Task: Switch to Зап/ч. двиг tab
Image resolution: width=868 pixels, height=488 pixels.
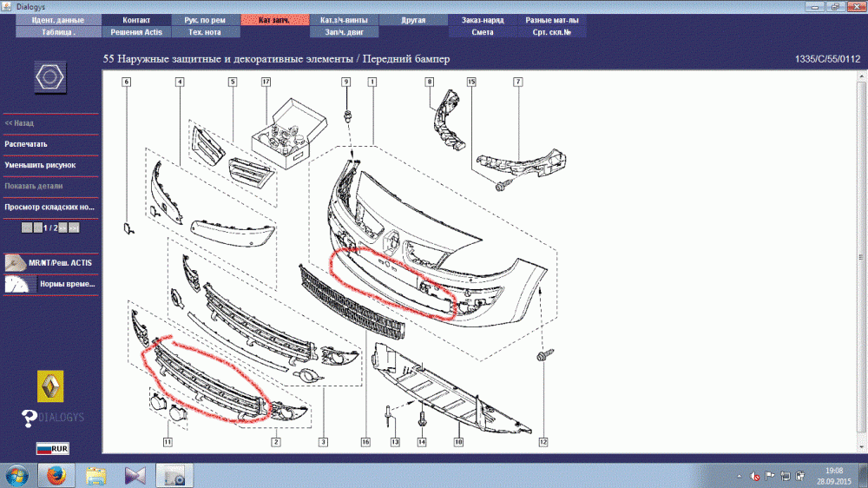Action: pyautogui.click(x=344, y=32)
